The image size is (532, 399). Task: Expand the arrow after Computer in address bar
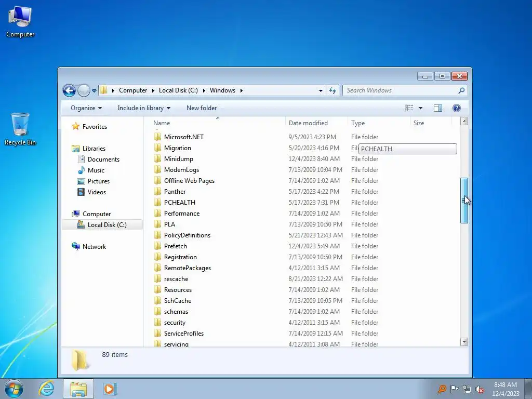(152, 90)
